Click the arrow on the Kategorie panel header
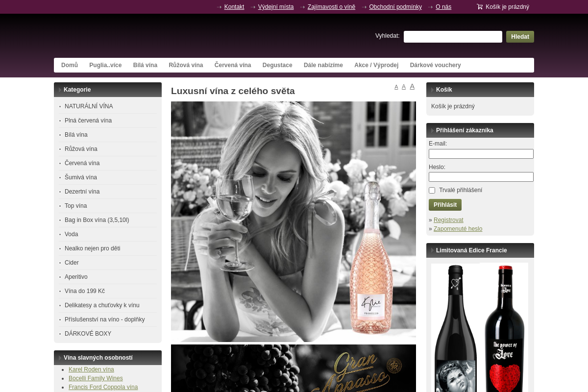 (x=59, y=90)
